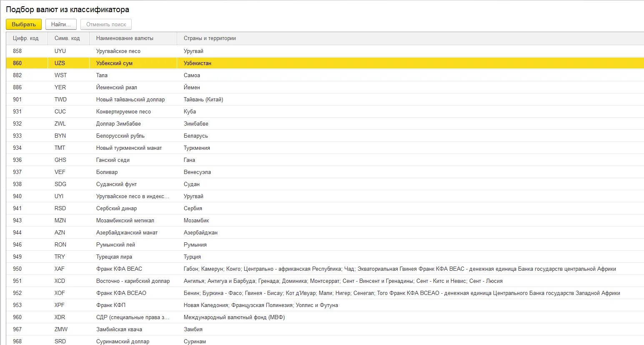Click the Венесуэла country cell
Screen dimensions: 644x345
pyautogui.click(x=411, y=172)
